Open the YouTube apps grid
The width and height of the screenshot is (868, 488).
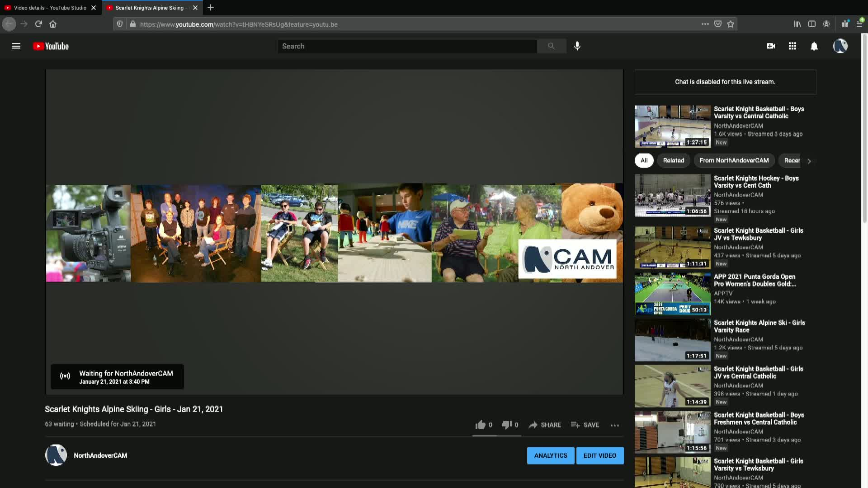[793, 46]
